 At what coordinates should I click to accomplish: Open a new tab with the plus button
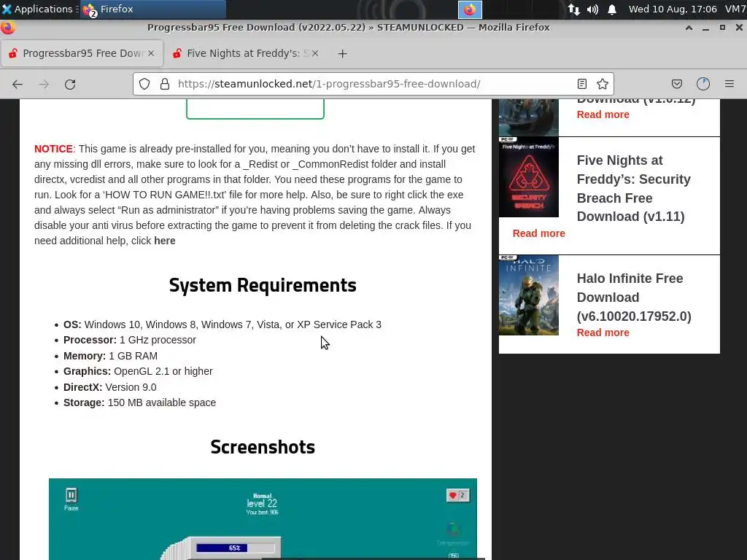(343, 54)
